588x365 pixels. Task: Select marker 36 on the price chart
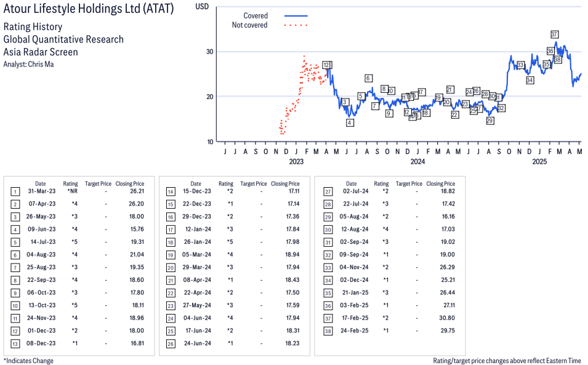(x=550, y=51)
